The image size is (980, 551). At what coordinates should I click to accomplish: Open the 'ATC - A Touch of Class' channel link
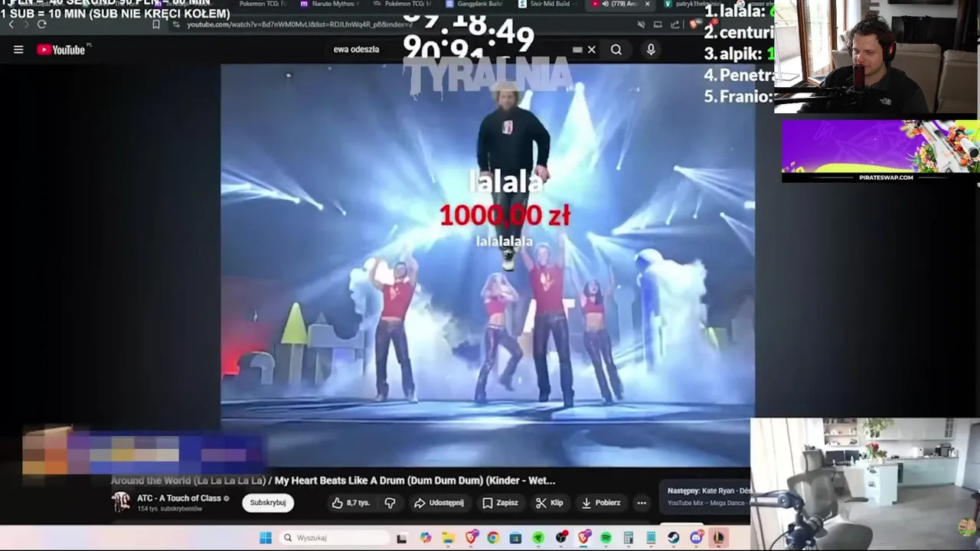[x=179, y=498]
